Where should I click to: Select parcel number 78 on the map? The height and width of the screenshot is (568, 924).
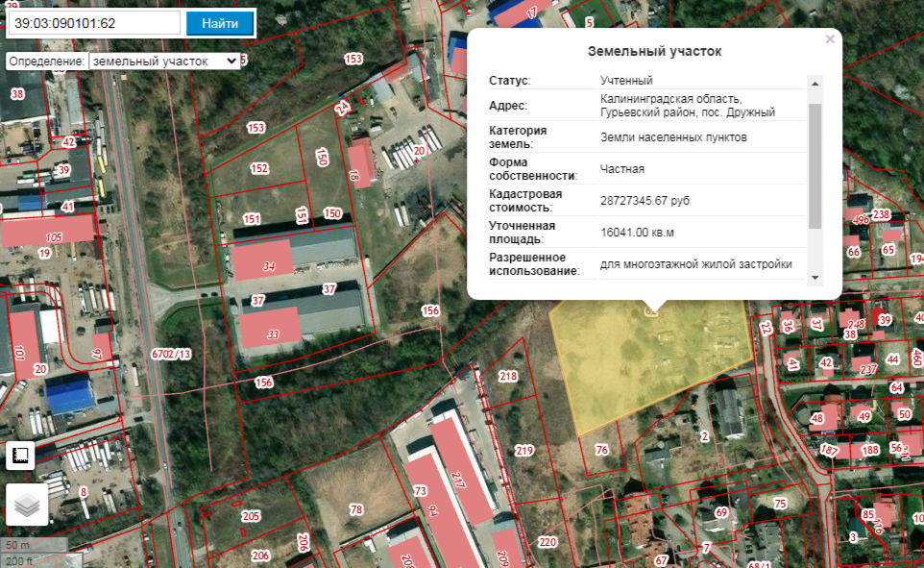tap(355, 509)
